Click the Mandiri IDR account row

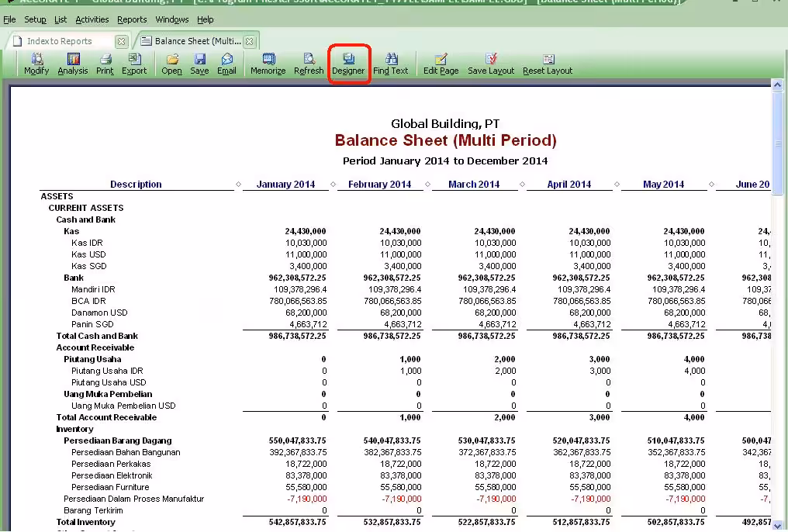click(94, 289)
